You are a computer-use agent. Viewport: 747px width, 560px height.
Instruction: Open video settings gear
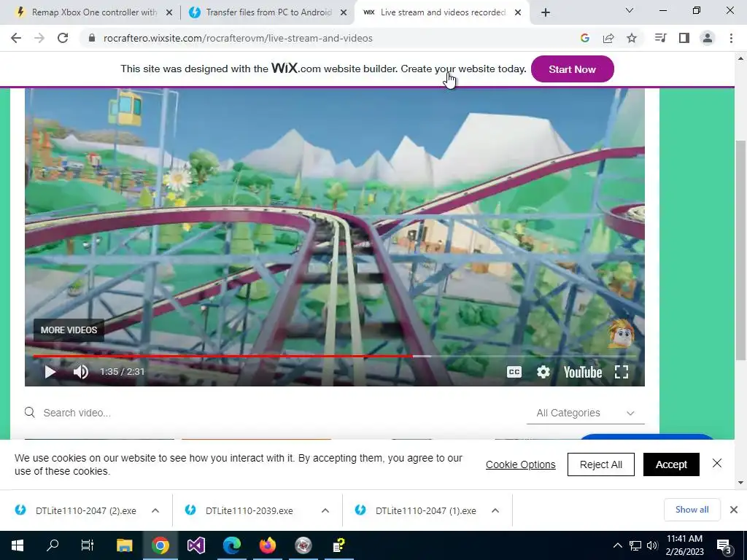(543, 372)
